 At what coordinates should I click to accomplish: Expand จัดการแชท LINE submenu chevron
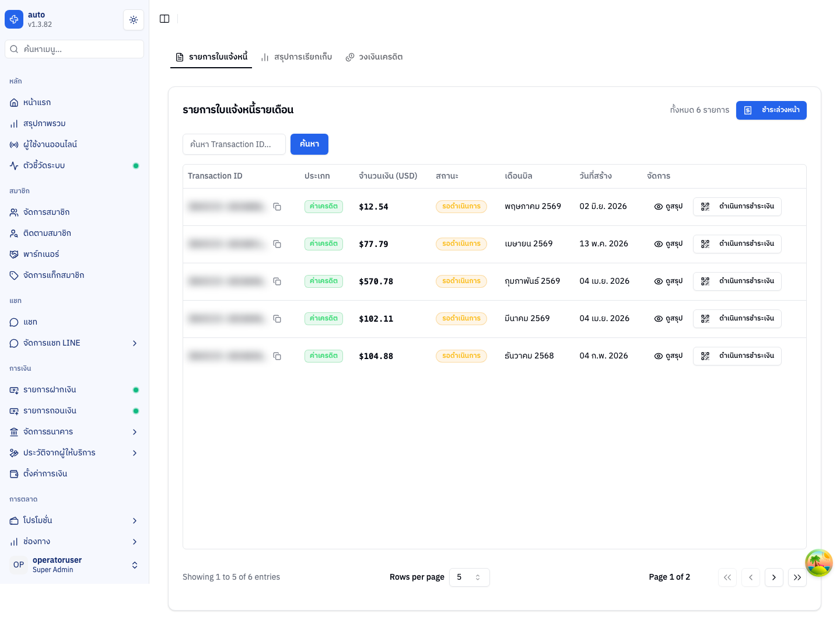[x=135, y=343]
